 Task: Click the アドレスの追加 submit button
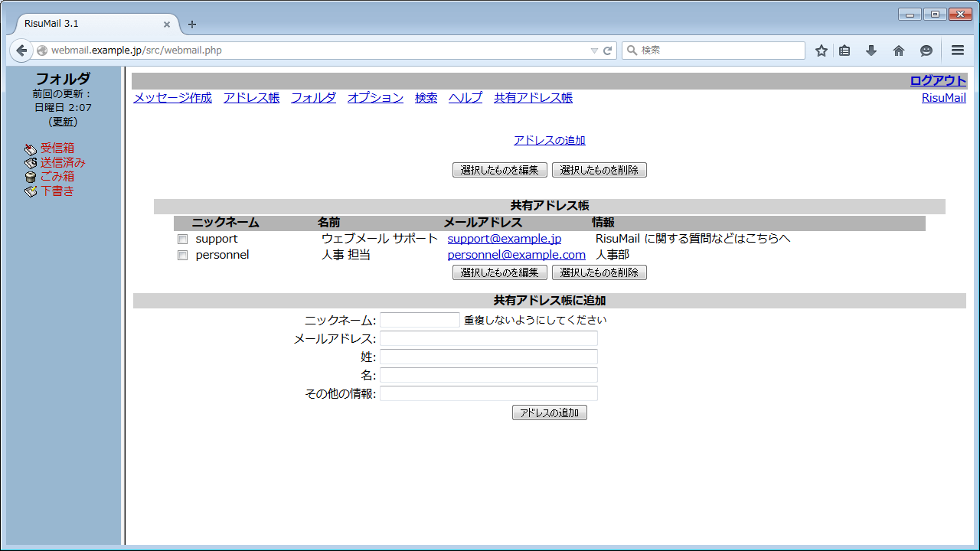(550, 412)
